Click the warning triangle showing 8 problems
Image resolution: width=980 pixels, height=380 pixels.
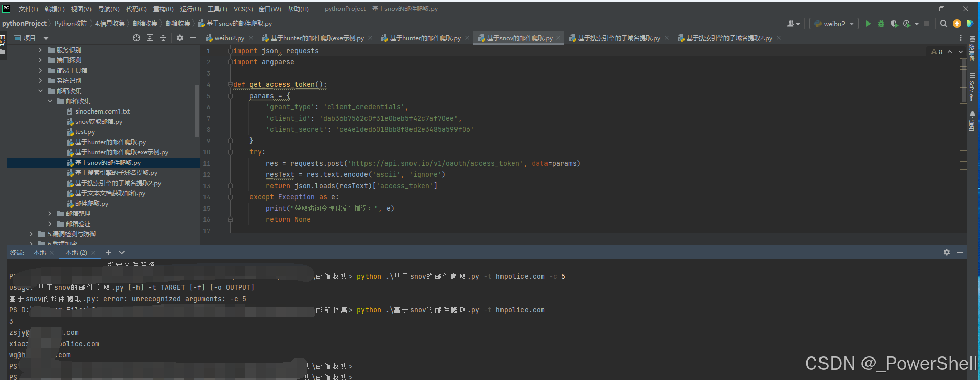[937, 52]
